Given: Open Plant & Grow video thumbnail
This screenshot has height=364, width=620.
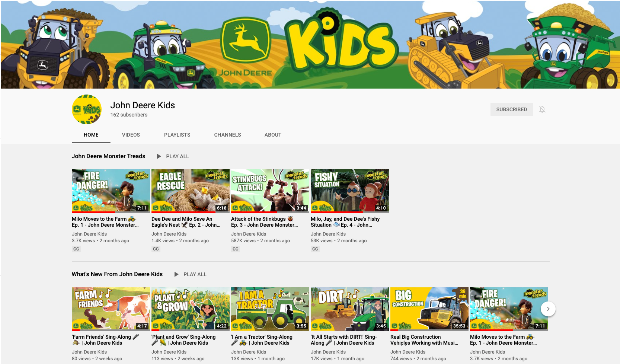Looking at the screenshot, I should pos(191,309).
